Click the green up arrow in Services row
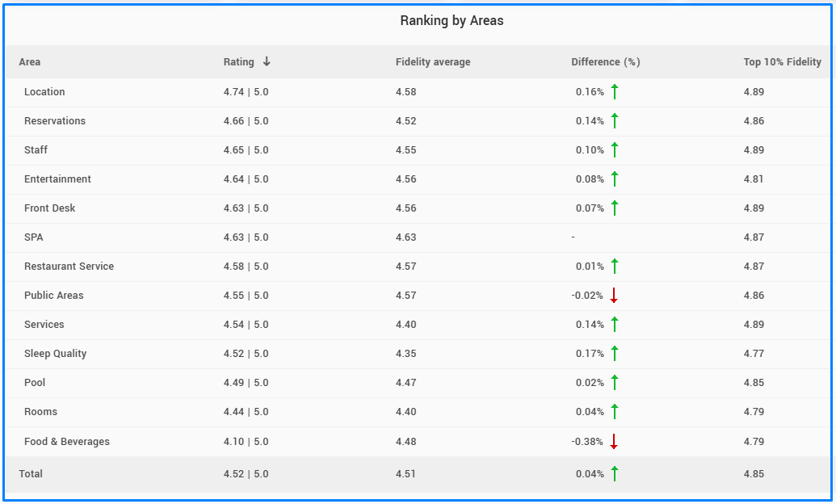The width and height of the screenshot is (836, 504). pyautogui.click(x=614, y=324)
